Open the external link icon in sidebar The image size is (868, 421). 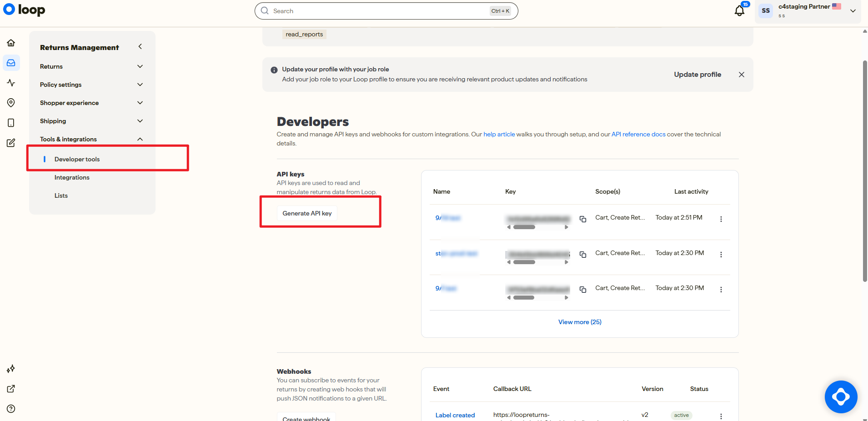pyautogui.click(x=11, y=389)
